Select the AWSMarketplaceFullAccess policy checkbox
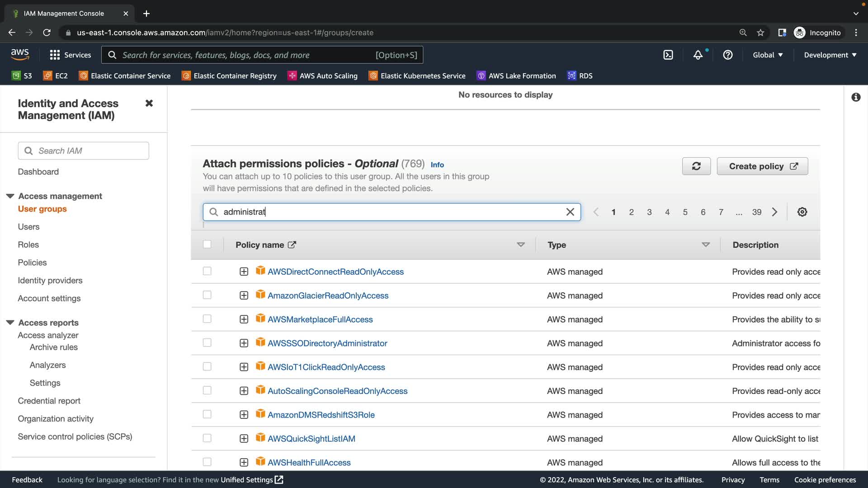This screenshot has height=488, width=868. click(207, 319)
